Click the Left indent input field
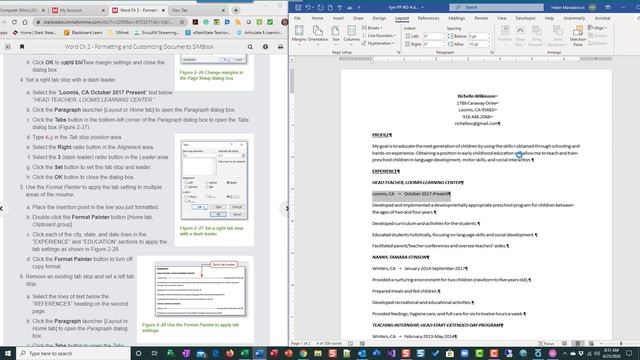This screenshot has height=360, width=640. tap(432, 36)
